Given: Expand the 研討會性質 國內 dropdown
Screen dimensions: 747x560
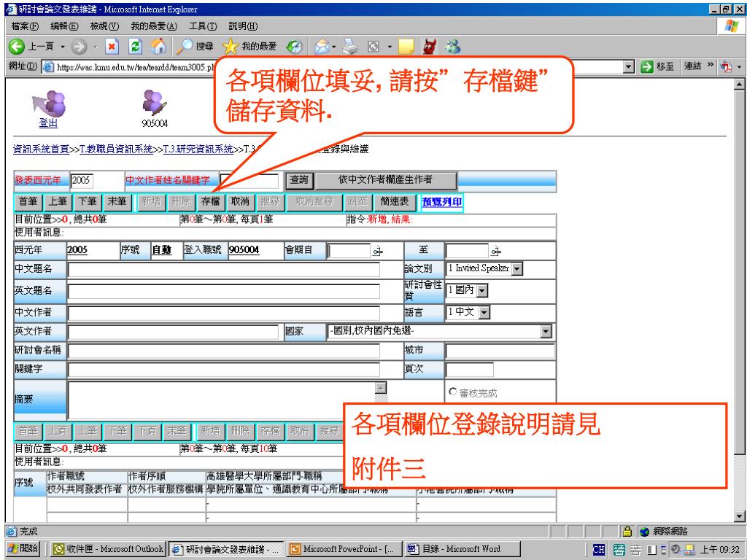Looking at the screenshot, I should coord(482,290).
